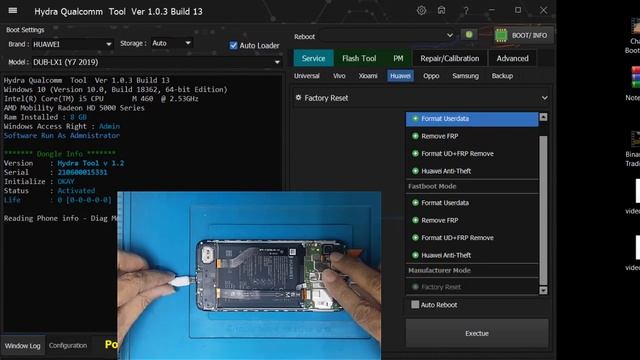
Task: Open the Reboot dropdown
Action: (388, 36)
